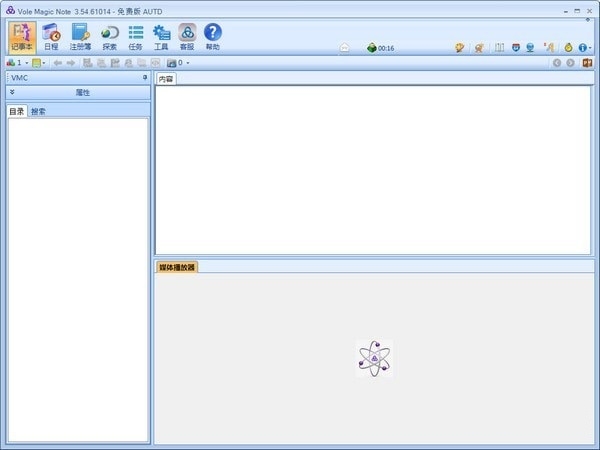This screenshot has width=600, height=450.
Task: Select the 内容 content tab
Action: pyautogui.click(x=166, y=79)
